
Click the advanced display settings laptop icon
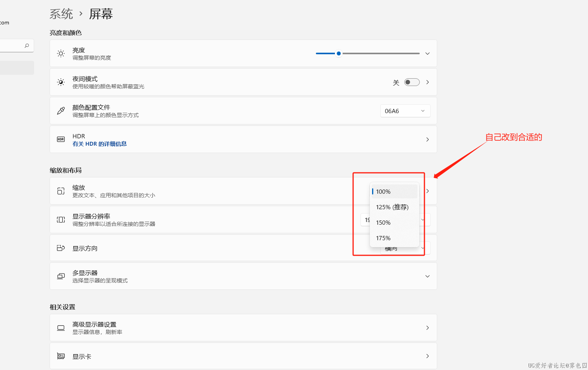[x=61, y=328]
